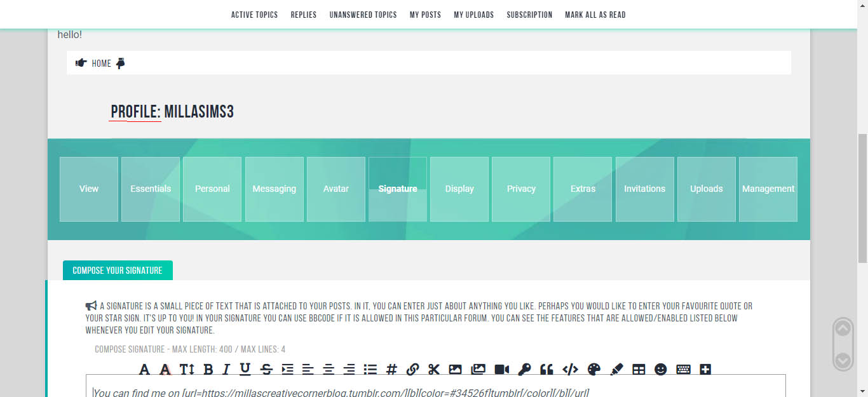
Task: Open the Subscription menu item
Action: pos(529,15)
